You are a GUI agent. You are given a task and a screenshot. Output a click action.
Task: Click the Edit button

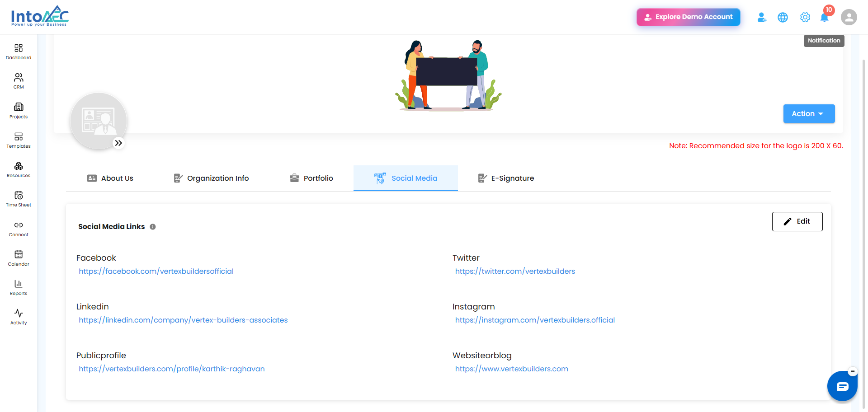point(797,221)
